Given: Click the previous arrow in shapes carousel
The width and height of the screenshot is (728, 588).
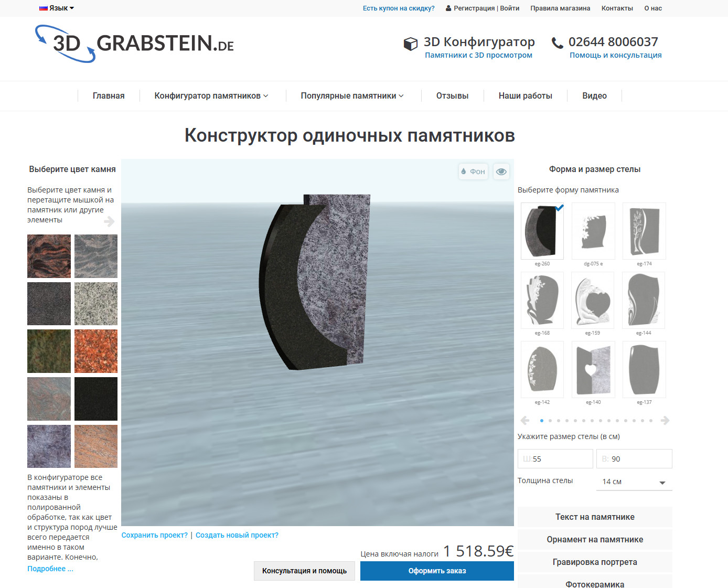Looking at the screenshot, I should [524, 420].
